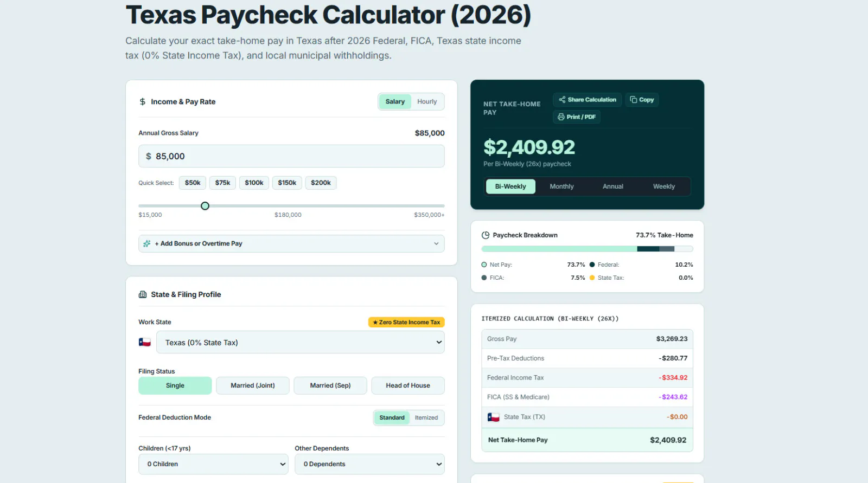Image resolution: width=868 pixels, height=483 pixels.
Task: Pick the $100k quick select amount
Action: coord(254,183)
